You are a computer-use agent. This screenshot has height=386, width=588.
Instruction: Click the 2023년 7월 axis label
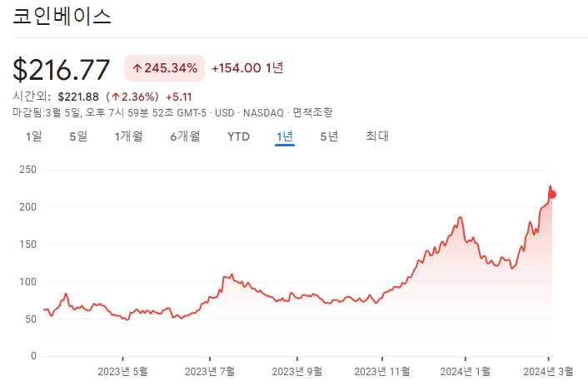[x=210, y=371]
